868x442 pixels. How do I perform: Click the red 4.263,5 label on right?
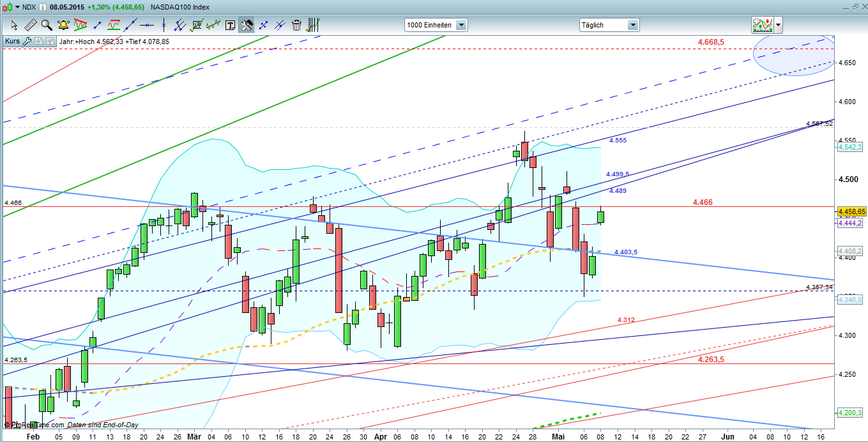711,359
